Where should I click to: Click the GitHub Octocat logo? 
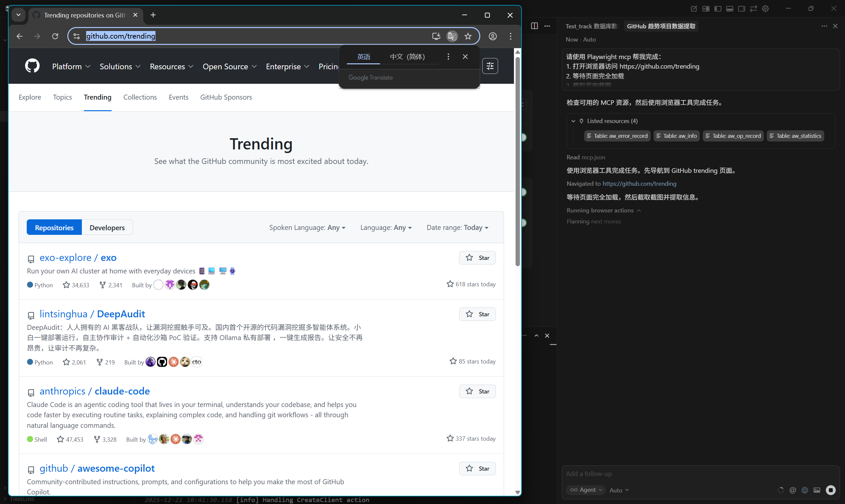(32, 66)
